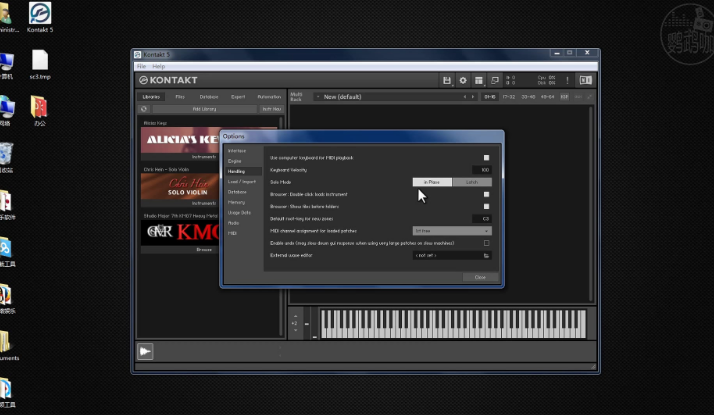Select rack page 17-32
Viewport: 714px width, 415px height.
(509, 97)
